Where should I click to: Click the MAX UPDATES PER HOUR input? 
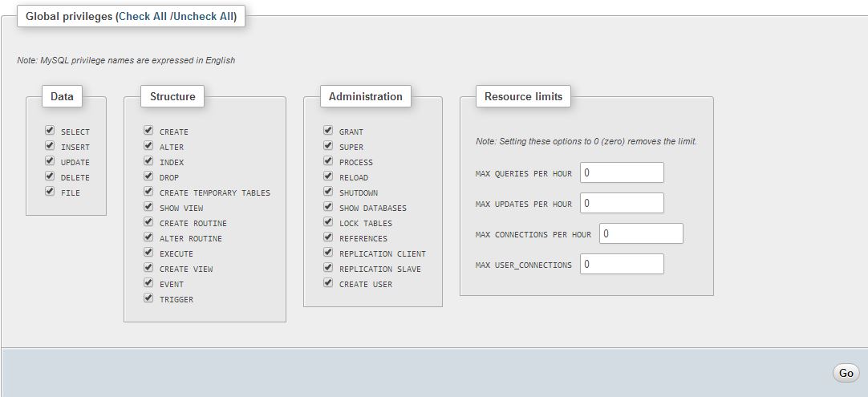click(x=622, y=203)
